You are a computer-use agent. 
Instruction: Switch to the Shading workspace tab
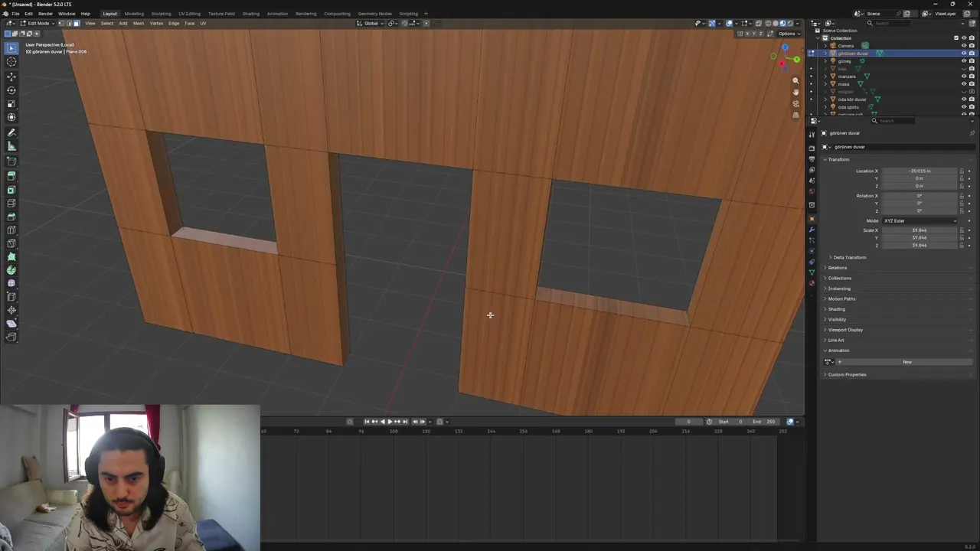click(x=250, y=14)
